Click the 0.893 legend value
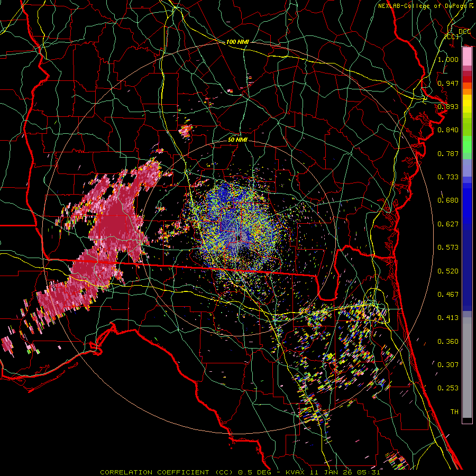Viewport: 476px width, 476px height. [x=448, y=106]
